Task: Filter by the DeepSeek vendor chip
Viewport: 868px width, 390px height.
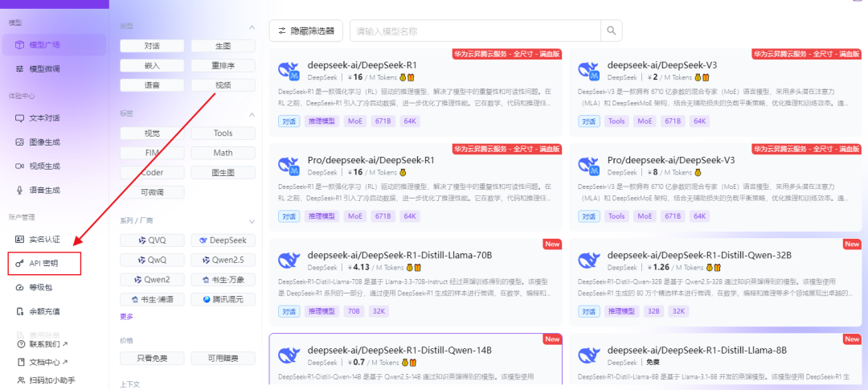Action: click(223, 240)
